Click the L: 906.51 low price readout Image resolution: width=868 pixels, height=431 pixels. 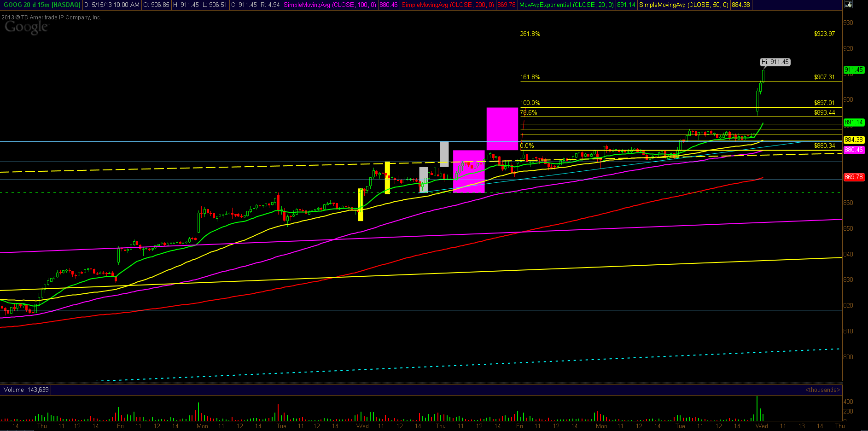pyautogui.click(x=215, y=5)
